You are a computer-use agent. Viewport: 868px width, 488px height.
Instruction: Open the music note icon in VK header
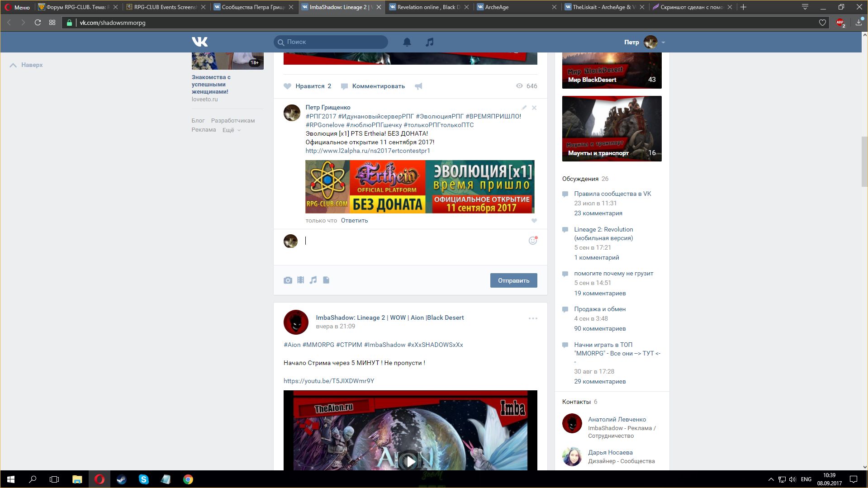click(x=430, y=42)
